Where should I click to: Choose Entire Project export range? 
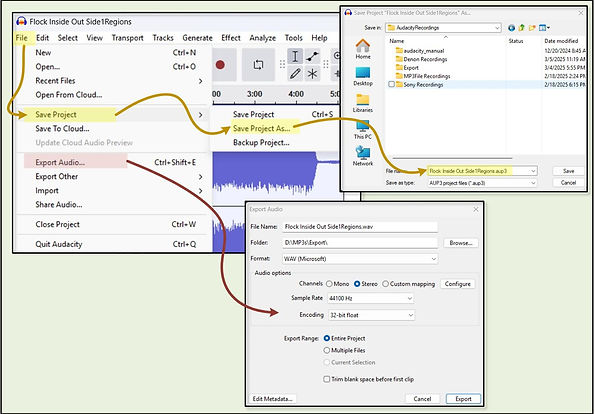click(327, 338)
